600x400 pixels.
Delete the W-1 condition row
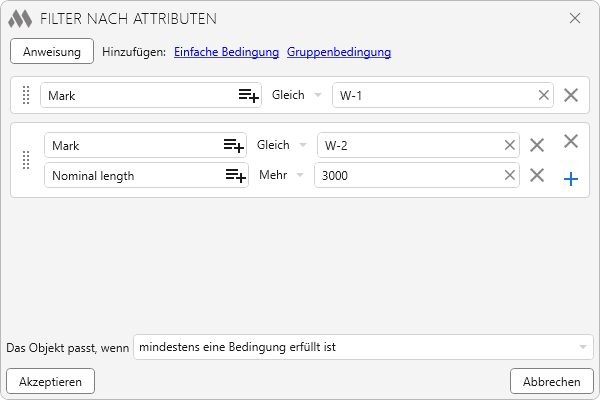(x=571, y=95)
